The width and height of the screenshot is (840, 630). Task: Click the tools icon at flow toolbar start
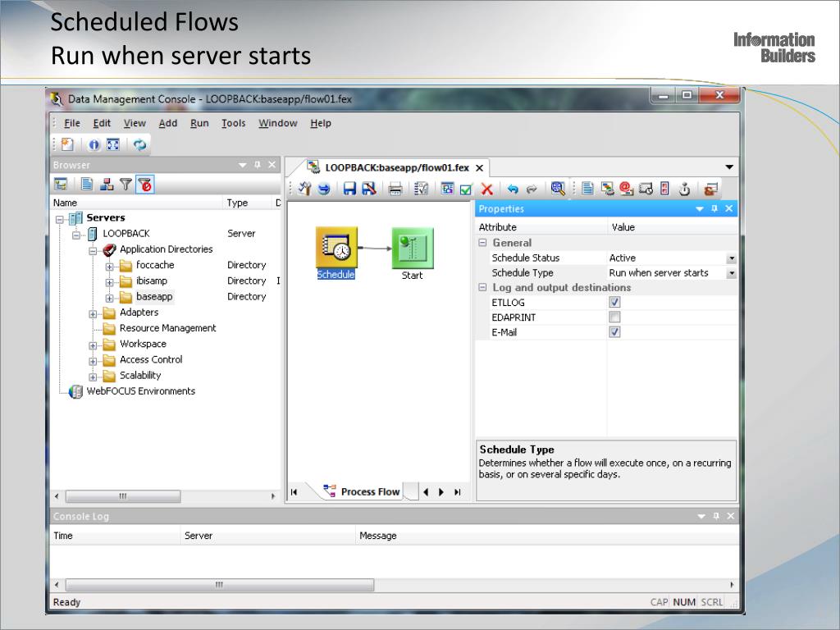[x=305, y=189]
